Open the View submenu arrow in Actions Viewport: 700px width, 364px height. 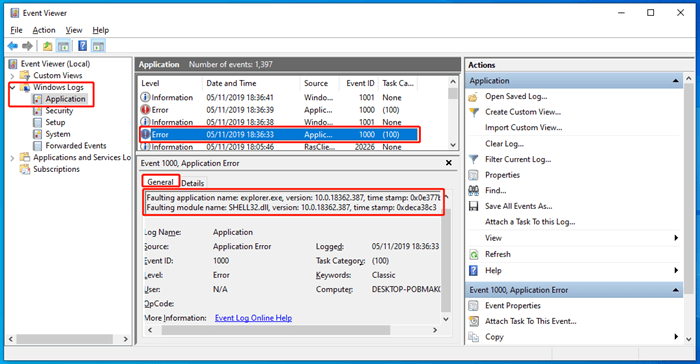point(676,238)
